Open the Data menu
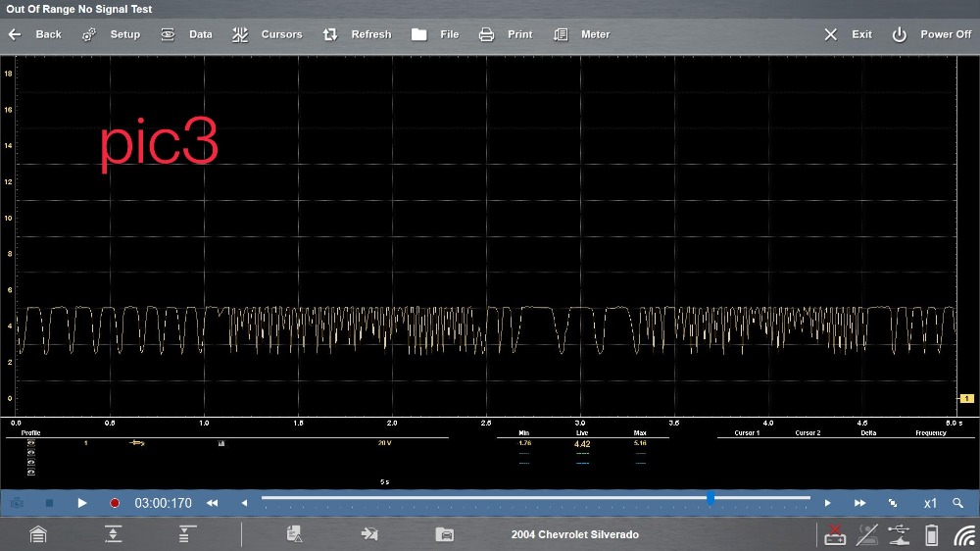Viewport: 980px width, 551px height. (x=186, y=34)
